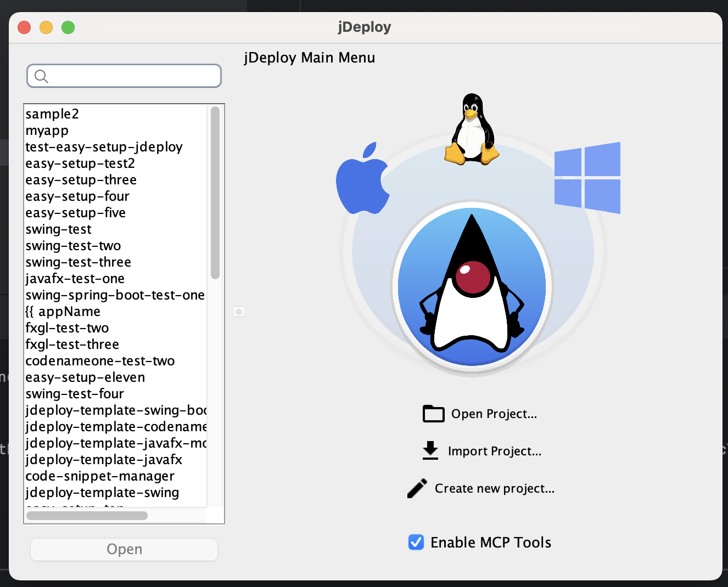The image size is (728, 587).
Task: Click the magnifier icon in the search field
Action: pos(41,76)
